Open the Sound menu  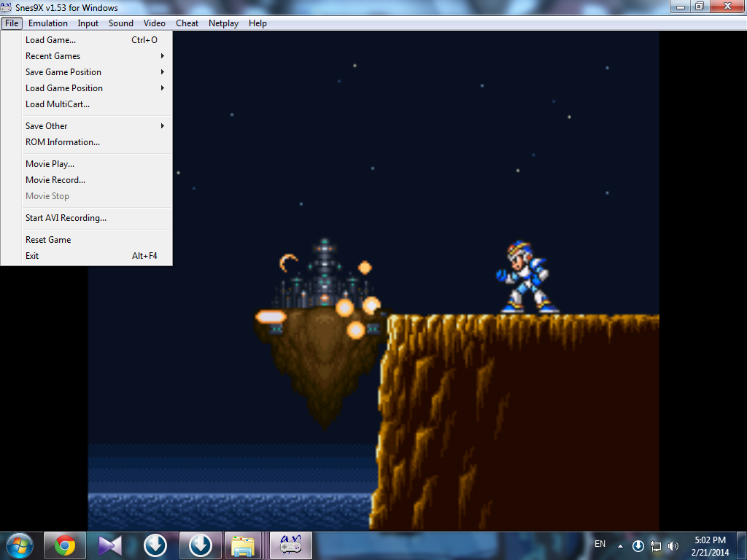[120, 23]
